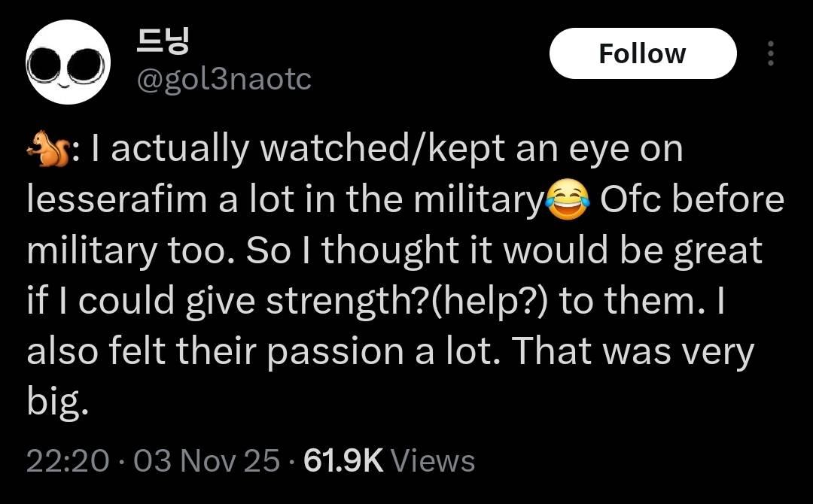Click the 61.9K view count
The image size is (813, 504).
[343, 460]
